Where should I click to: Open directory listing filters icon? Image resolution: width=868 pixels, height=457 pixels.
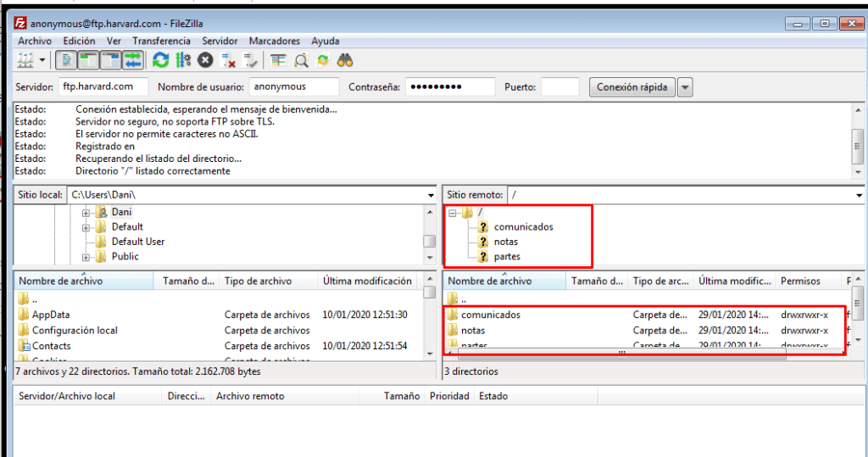tap(278, 60)
